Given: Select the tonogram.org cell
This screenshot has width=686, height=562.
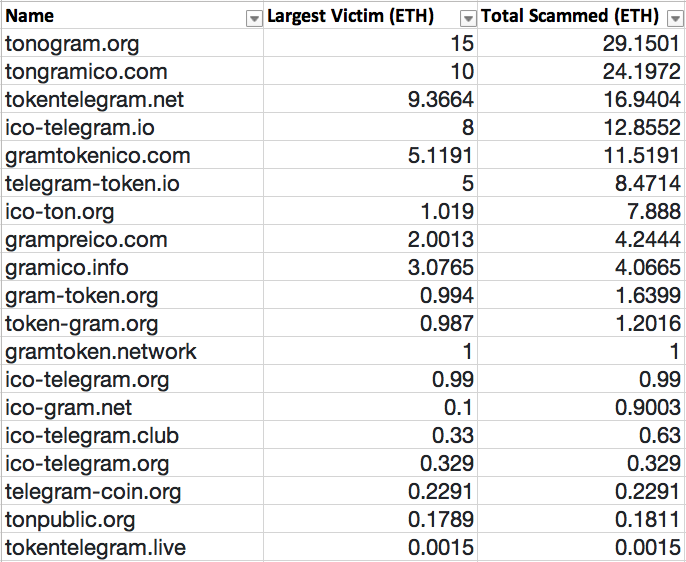Looking at the screenshot, I should click(x=132, y=43).
